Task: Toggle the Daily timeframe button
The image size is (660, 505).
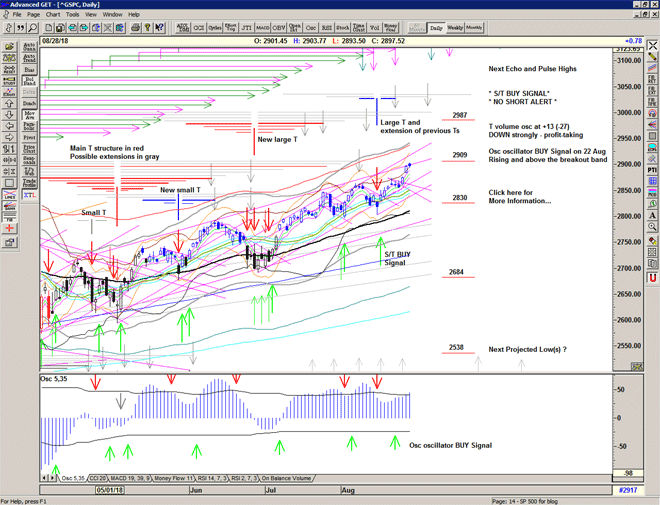Action: [436, 28]
